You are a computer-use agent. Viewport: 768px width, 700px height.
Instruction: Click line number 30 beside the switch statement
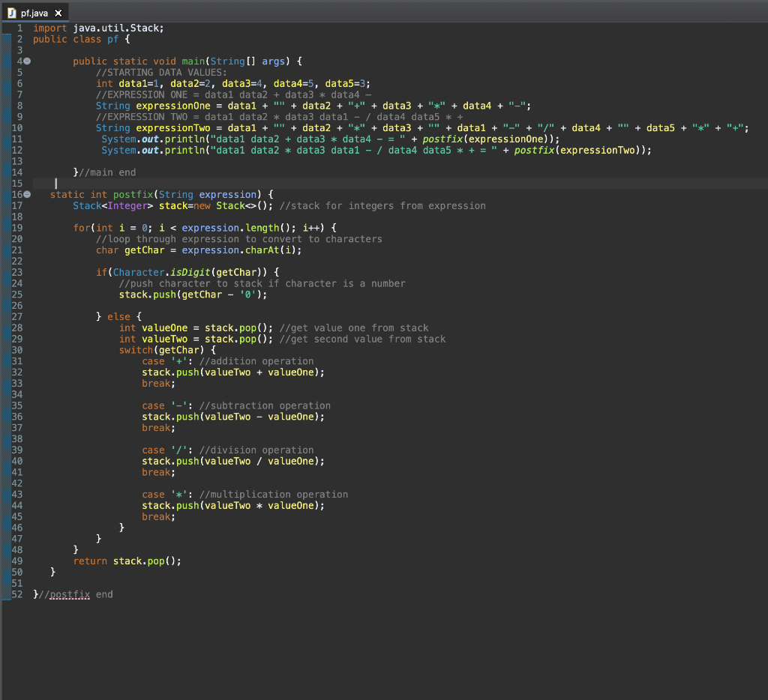(16, 350)
